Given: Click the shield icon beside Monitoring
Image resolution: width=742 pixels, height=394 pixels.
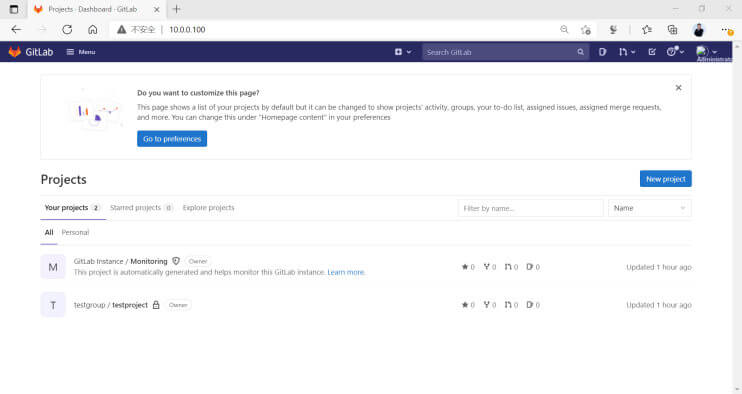Looking at the screenshot, I should [x=176, y=261].
